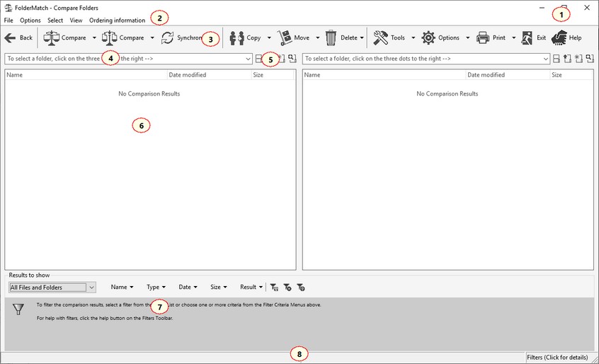Open the right pane folder path dropdown
This screenshot has height=364, width=599.
pyautogui.click(x=545, y=59)
